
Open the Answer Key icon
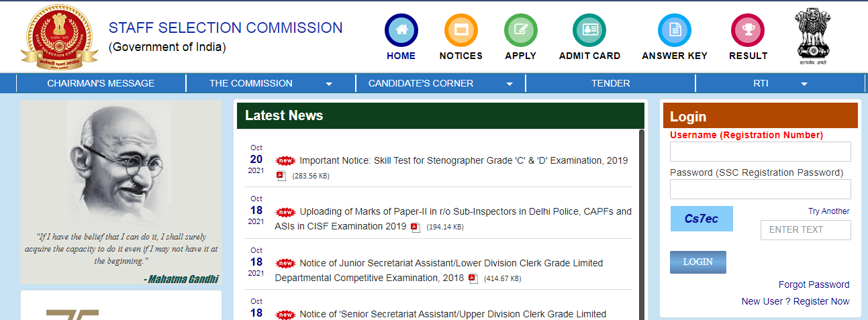(x=675, y=30)
